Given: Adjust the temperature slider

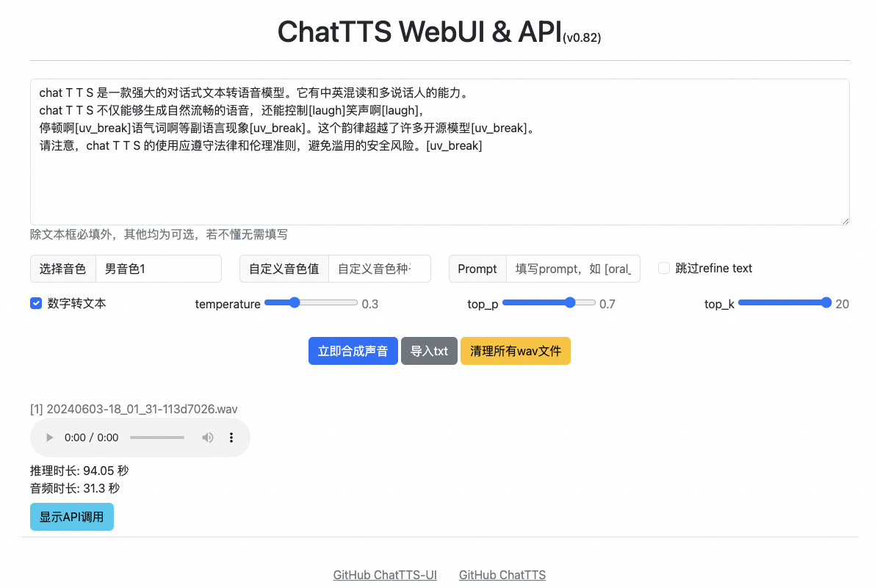Looking at the screenshot, I should (311, 303).
